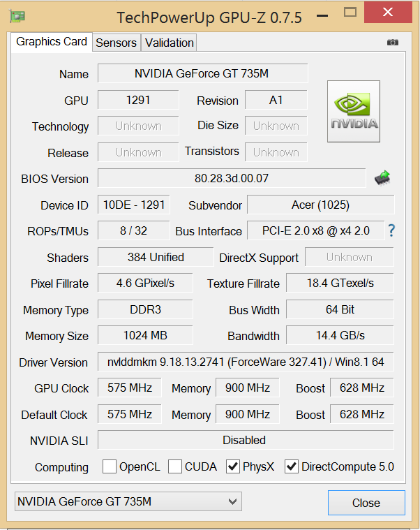This screenshot has width=420, height=530.
Task: Toggle the PhysX checkbox
Action: (232, 466)
